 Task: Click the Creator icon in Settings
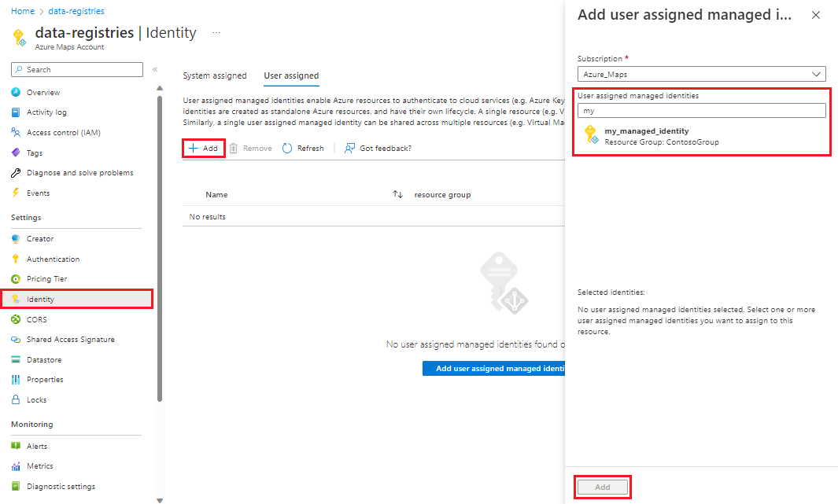(16, 239)
